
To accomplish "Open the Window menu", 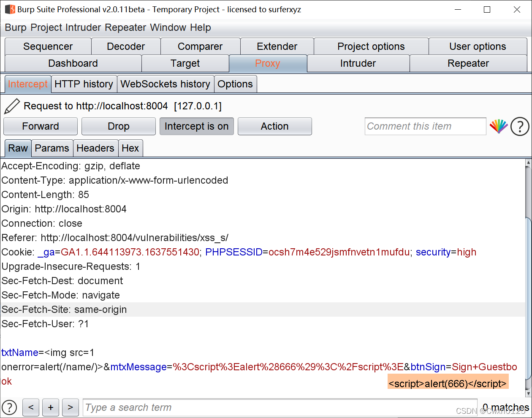I will point(168,27).
